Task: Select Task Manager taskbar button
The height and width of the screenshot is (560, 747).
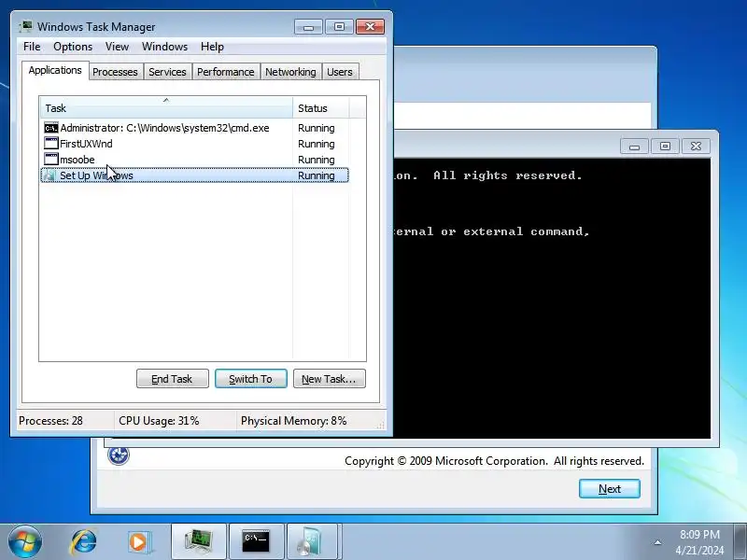Action: pyautogui.click(x=199, y=542)
